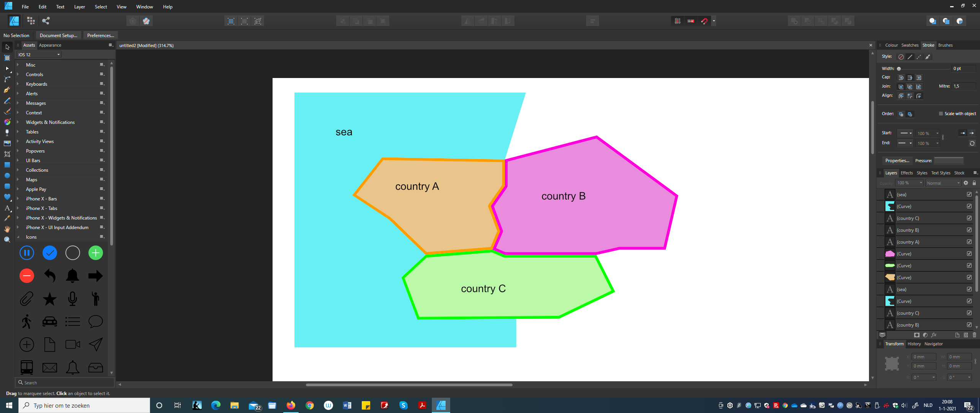Switch to the Appearance tab

pyautogui.click(x=50, y=45)
